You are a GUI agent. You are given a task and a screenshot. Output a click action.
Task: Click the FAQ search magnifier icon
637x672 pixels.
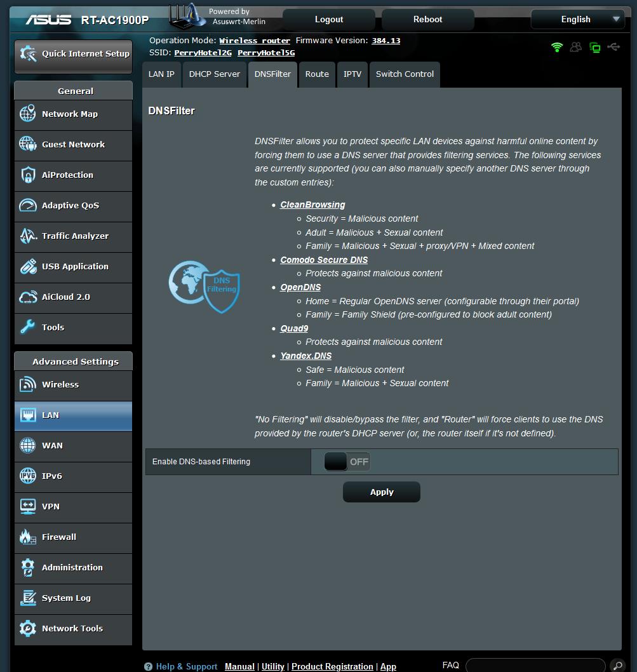(618, 666)
